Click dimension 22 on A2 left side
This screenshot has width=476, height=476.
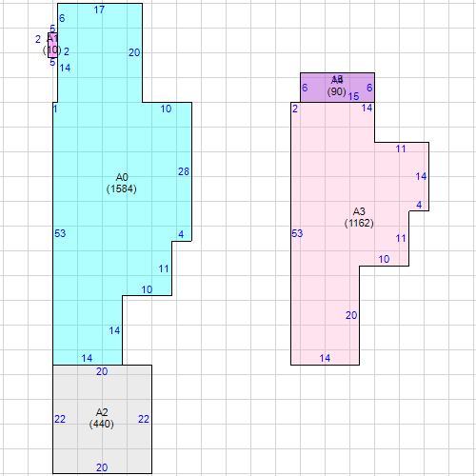pyautogui.click(x=60, y=419)
